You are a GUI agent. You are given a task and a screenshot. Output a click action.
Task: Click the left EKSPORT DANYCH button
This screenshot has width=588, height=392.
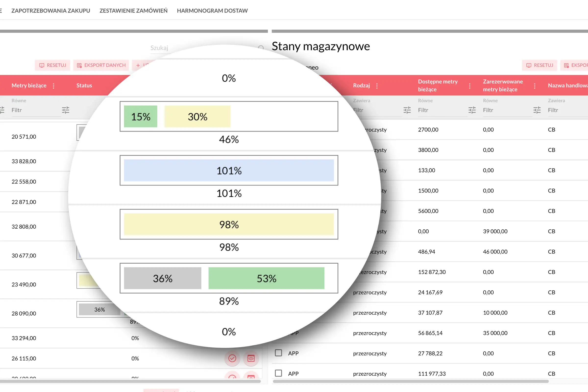pos(101,65)
